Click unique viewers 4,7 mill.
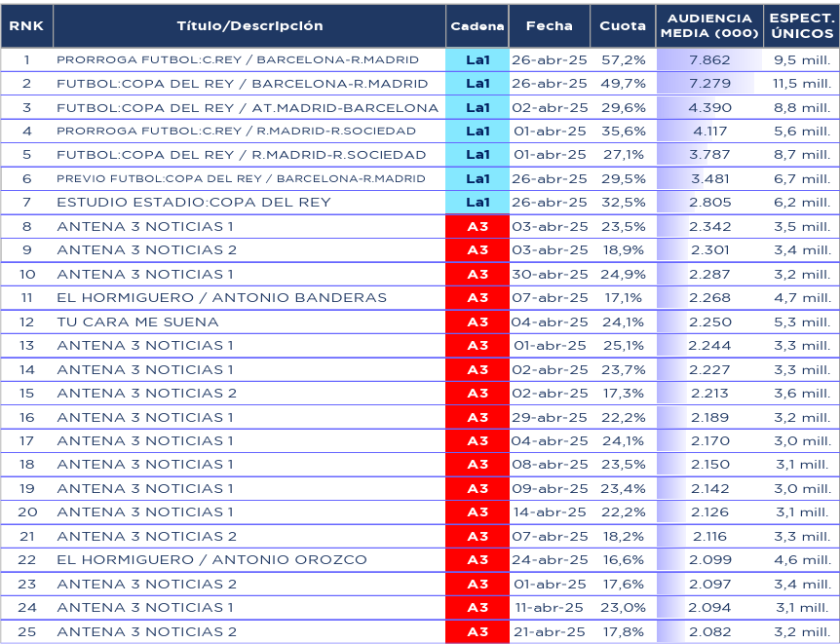 point(802,298)
